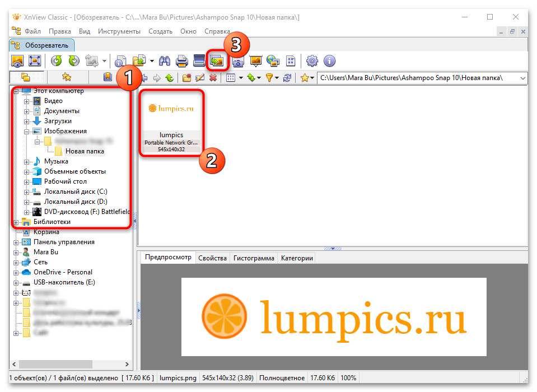The height and width of the screenshot is (392, 537).
Task: Click the filter funnel icon
Action: [269, 78]
